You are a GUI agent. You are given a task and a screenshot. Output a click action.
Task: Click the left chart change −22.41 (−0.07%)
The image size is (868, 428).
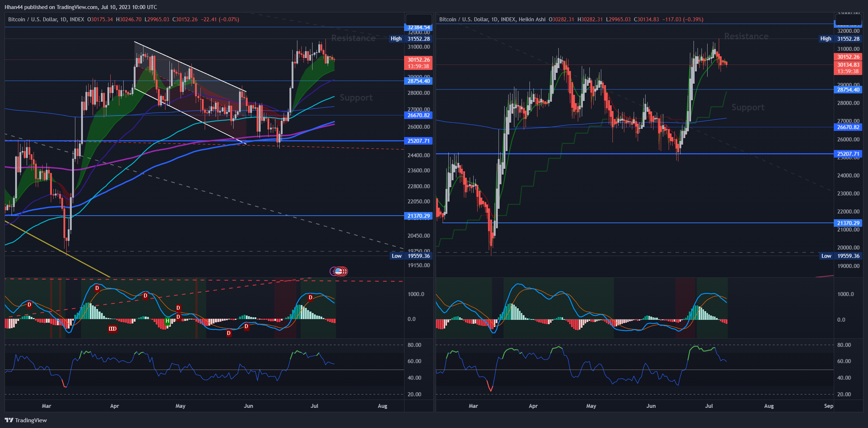coord(220,19)
